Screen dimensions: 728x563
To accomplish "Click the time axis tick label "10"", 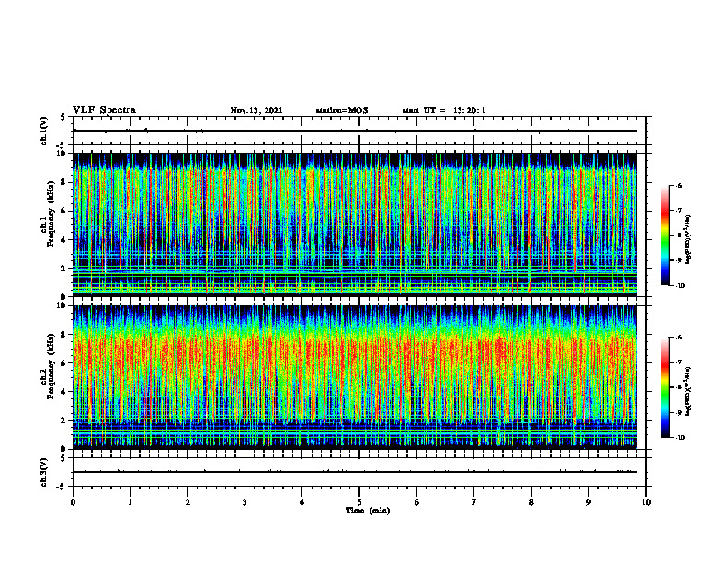I will (x=646, y=502).
